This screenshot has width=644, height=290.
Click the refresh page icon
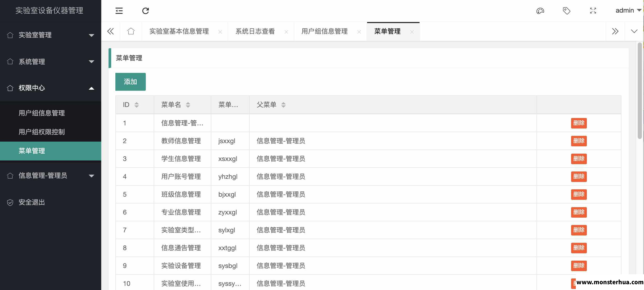point(146,11)
